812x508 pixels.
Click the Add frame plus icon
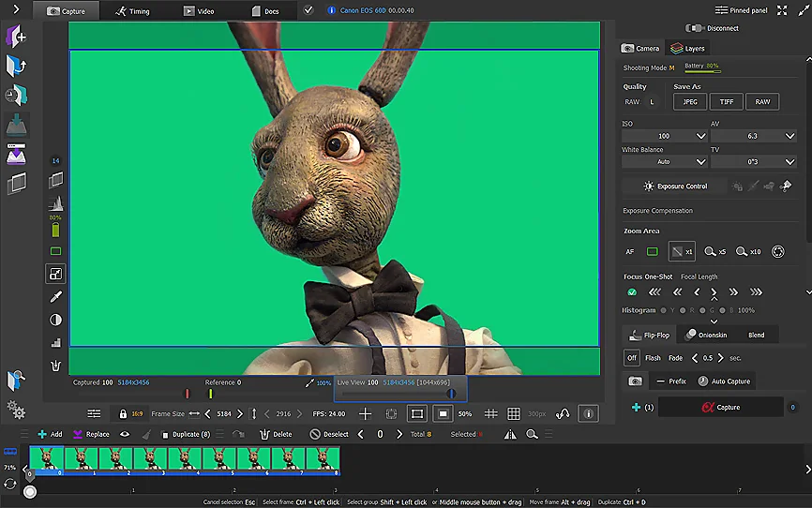tap(42, 434)
